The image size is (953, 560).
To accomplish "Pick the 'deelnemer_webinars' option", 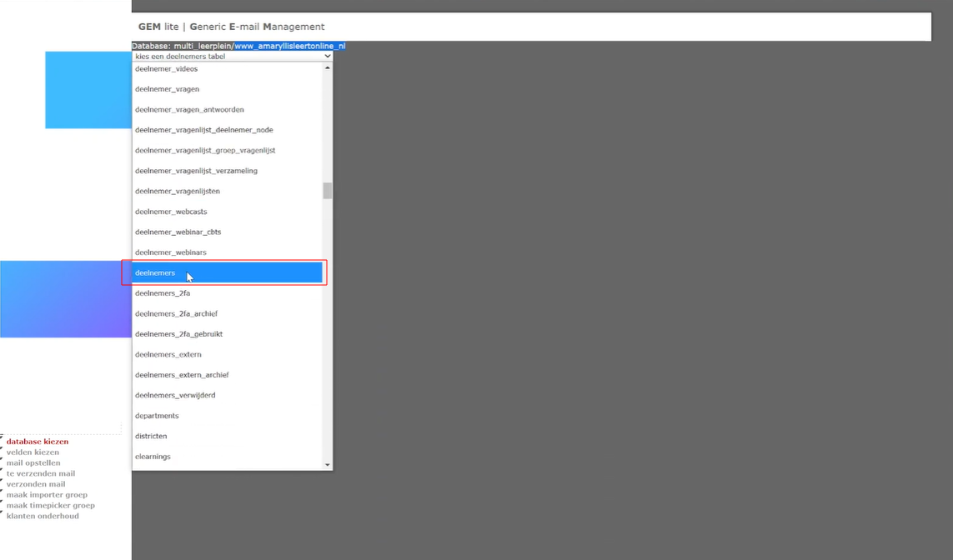I will [171, 252].
